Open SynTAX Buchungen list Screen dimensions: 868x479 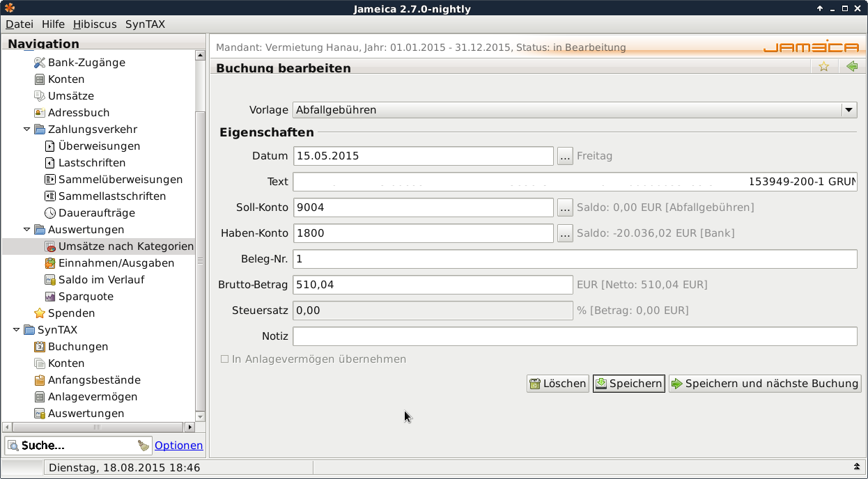pyautogui.click(x=77, y=347)
